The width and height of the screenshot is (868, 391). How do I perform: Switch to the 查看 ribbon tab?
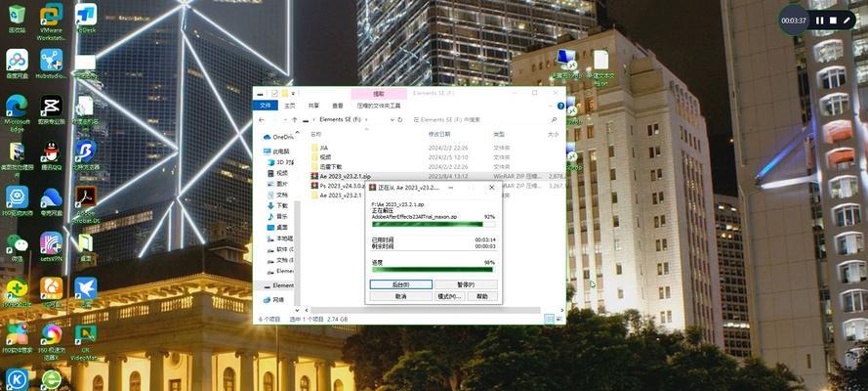click(338, 106)
